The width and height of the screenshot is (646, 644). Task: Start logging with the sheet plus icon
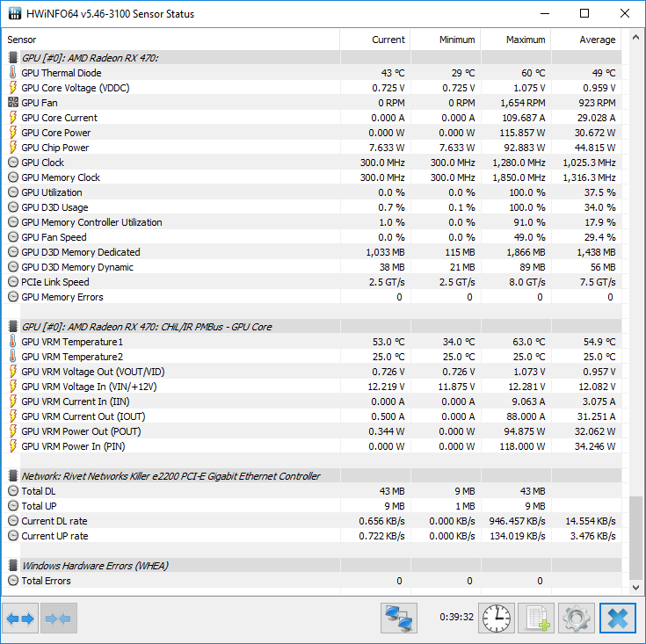coord(536,618)
